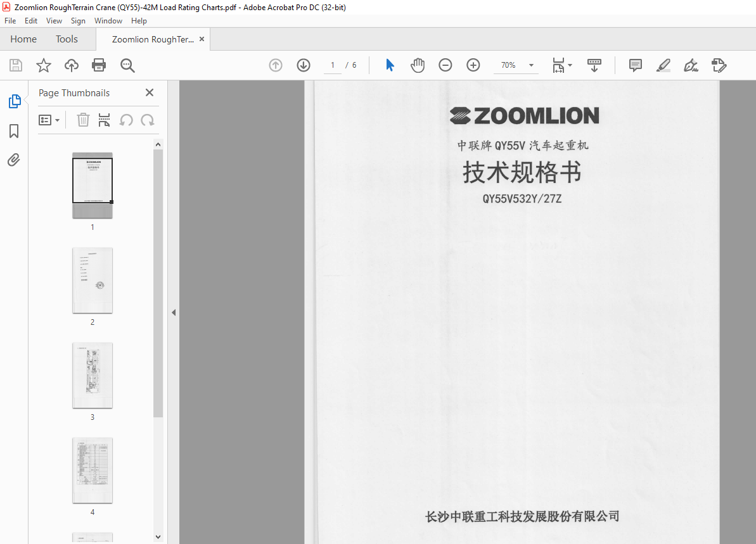This screenshot has height=544, width=756.
Task: Go to next page arrow
Action: 304,65
